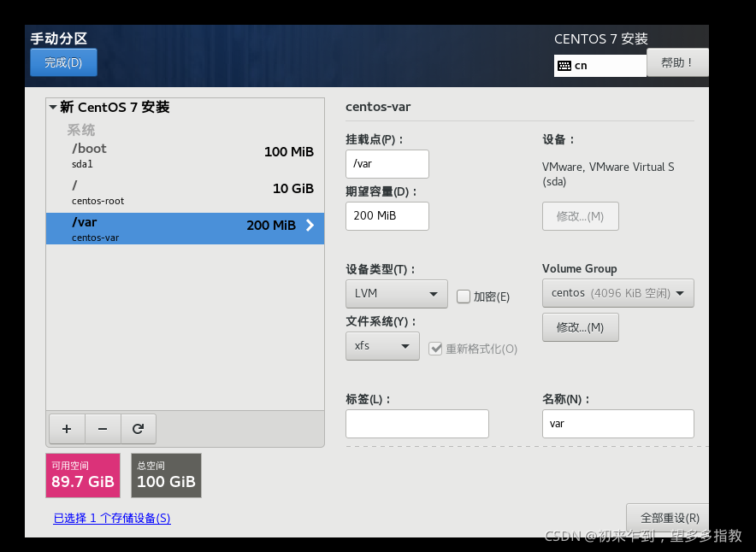Open the 文件系统 xfs dropdown
The width and height of the screenshot is (756, 552).
point(382,346)
